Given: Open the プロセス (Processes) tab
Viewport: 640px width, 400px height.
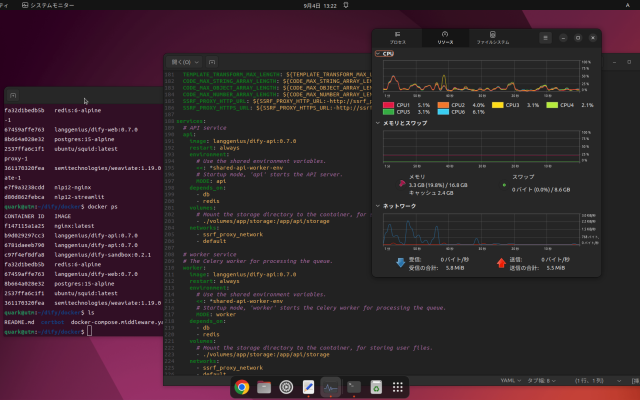Looking at the screenshot, I should 397,38.
